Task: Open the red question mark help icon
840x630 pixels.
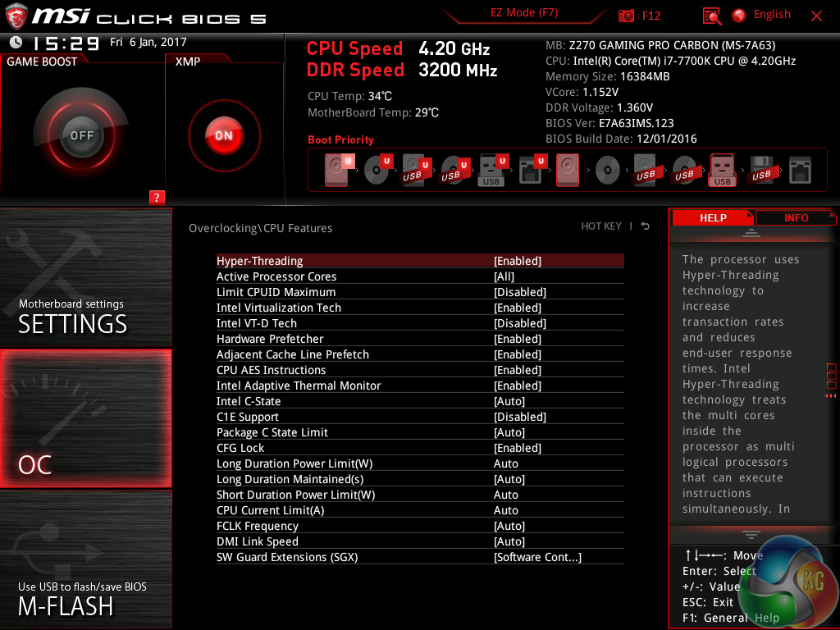Action: click(x=157, y=197)
